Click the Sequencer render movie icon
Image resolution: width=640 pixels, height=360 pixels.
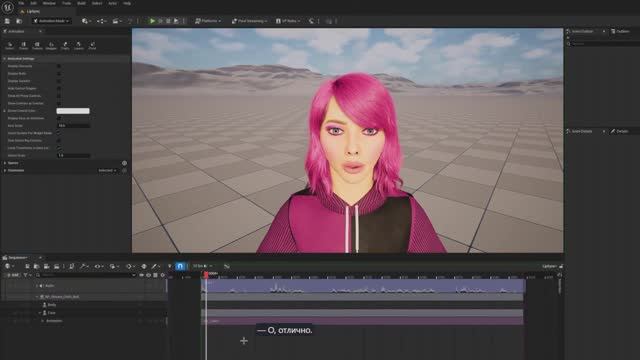56,266
